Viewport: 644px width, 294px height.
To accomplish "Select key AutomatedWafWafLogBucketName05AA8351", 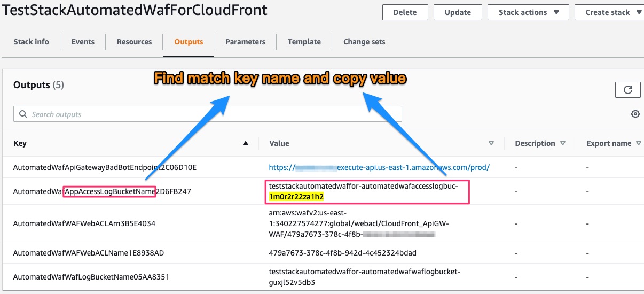I will point(91,277).
